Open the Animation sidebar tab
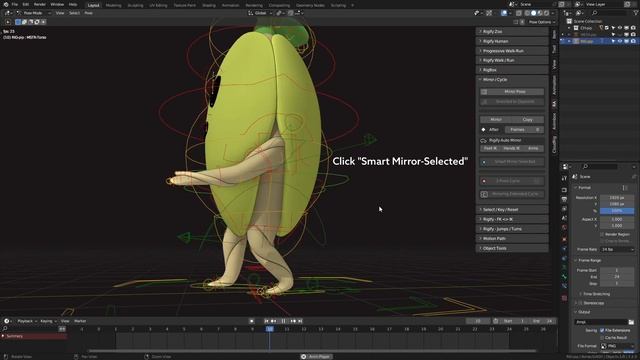Image resolution: width=640 pixels, height=360 pixels. point(554,84)
